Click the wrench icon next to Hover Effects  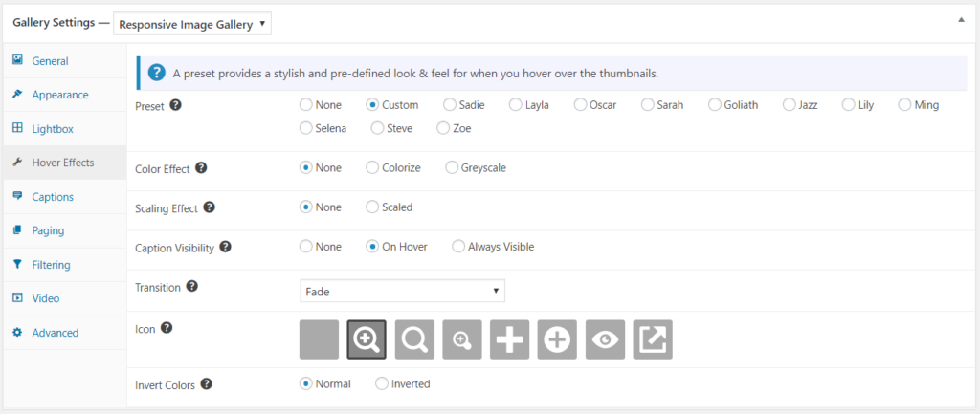coord(17,163)
